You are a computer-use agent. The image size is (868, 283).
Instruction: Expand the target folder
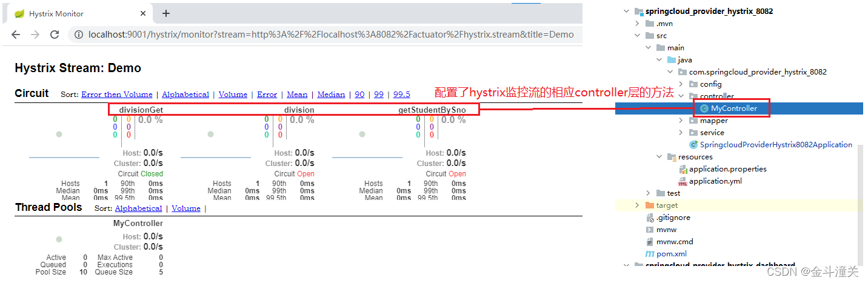[637, 205]
